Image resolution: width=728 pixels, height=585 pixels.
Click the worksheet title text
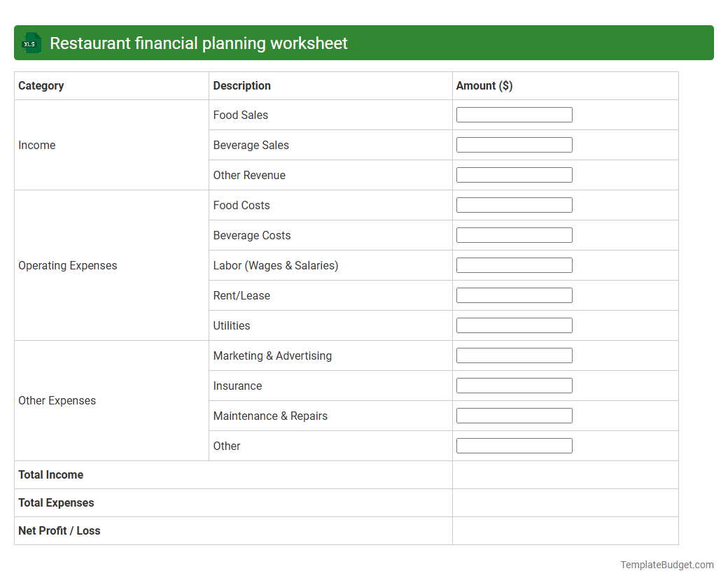198,43
